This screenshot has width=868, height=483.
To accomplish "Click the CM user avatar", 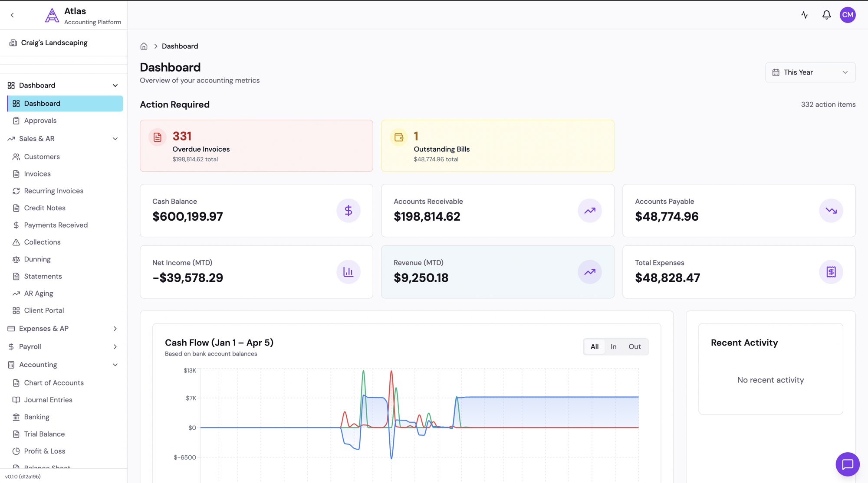I will coord(847,15).
